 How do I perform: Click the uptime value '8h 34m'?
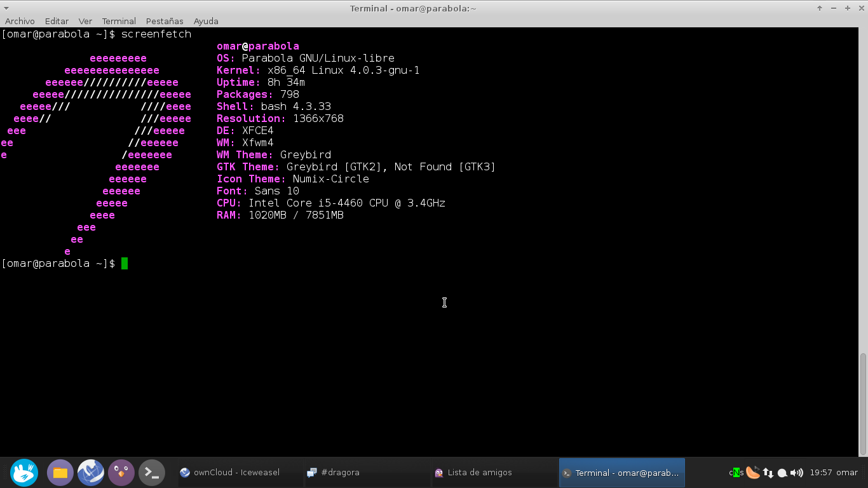287,83
